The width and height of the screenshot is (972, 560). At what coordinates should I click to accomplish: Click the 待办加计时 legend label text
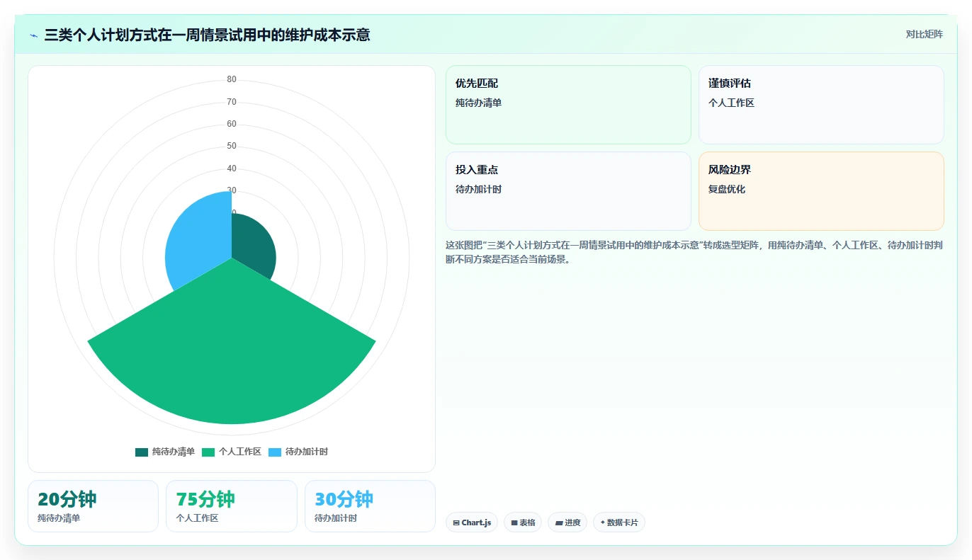307,452
